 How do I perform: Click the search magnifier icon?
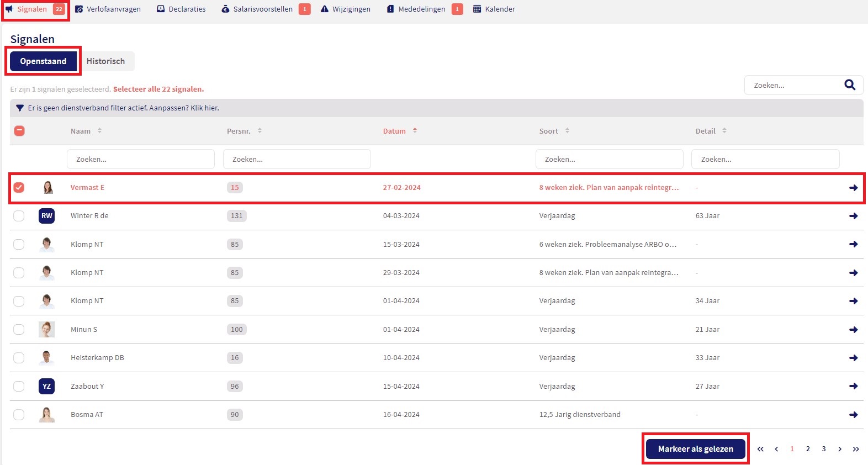pyautogui.click(x=849, y=85)
